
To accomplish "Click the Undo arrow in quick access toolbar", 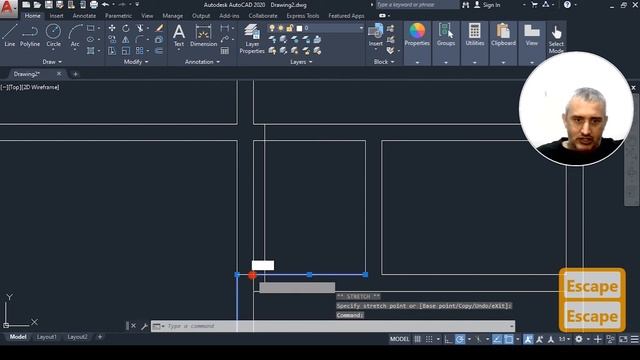I will point(105,5).
